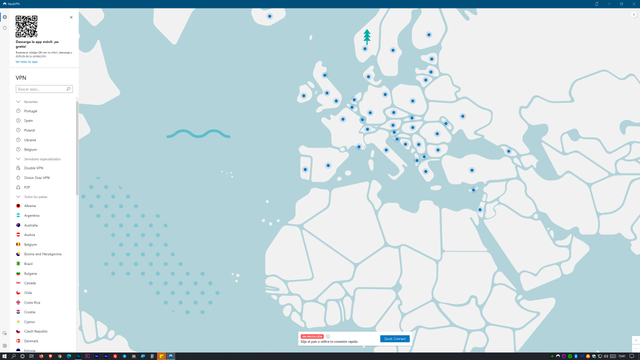The width and height of the screenshot is (640, 360).
Task: Click the Austria flag icon
Action: (x=18, y=235)
